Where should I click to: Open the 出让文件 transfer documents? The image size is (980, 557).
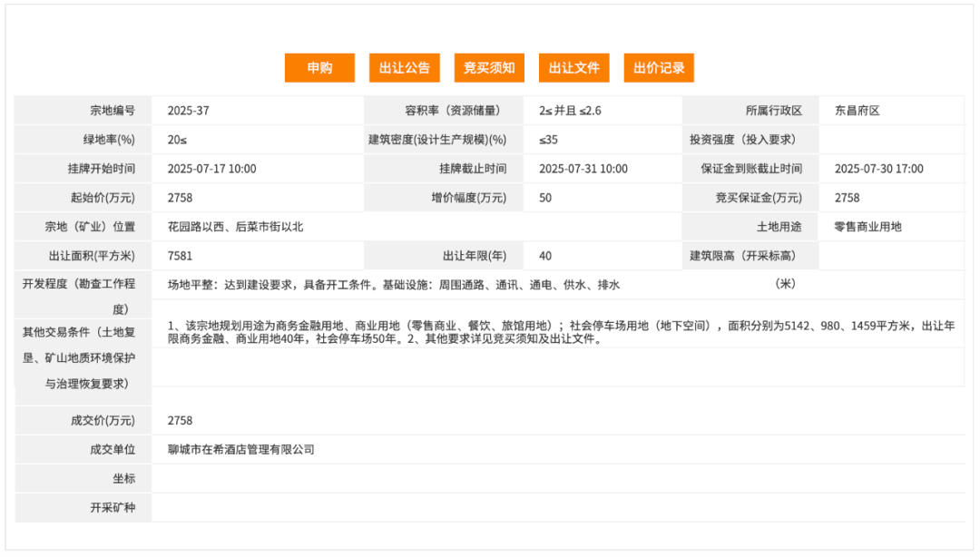(575, 67)
